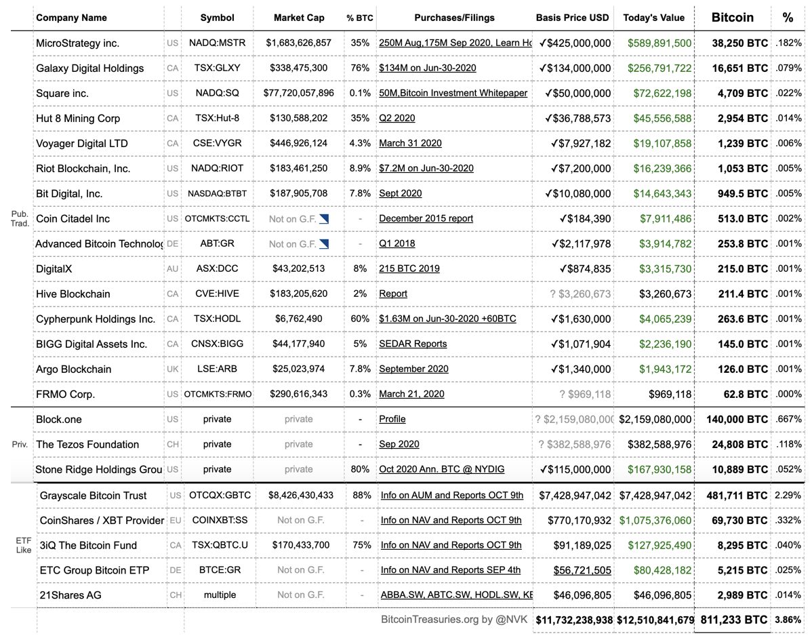The image size is (812, 644).
Task: Open the SEDAR Reports link for BIGG Digital
Action: (x=413, y=344)
